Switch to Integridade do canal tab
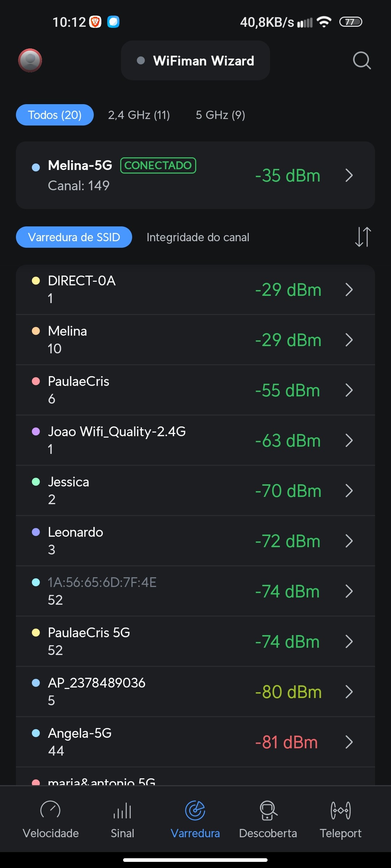The height and width of the screenshot is (868, 391). [198, 237]
